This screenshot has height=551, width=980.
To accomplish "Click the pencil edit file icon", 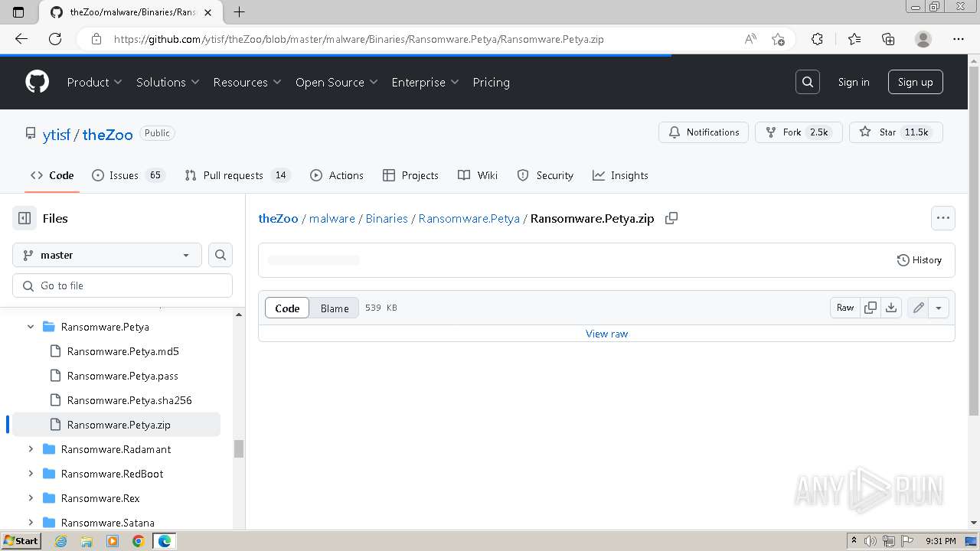I will click(919, 308).
